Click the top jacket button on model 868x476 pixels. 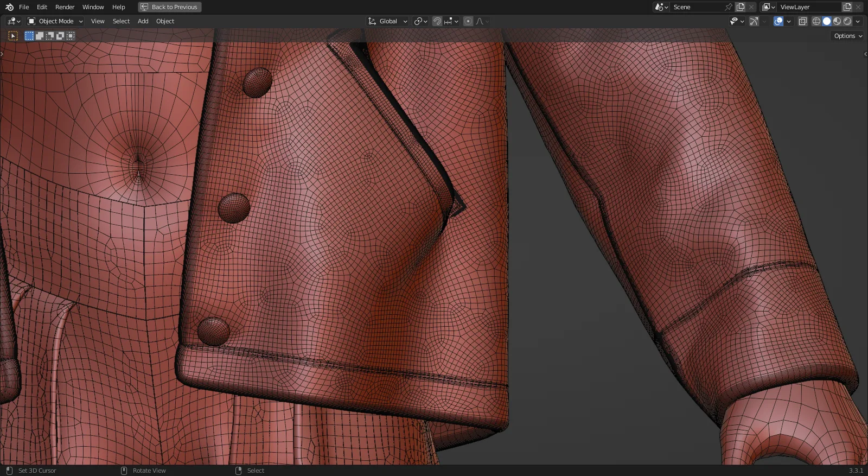(257, 82)
